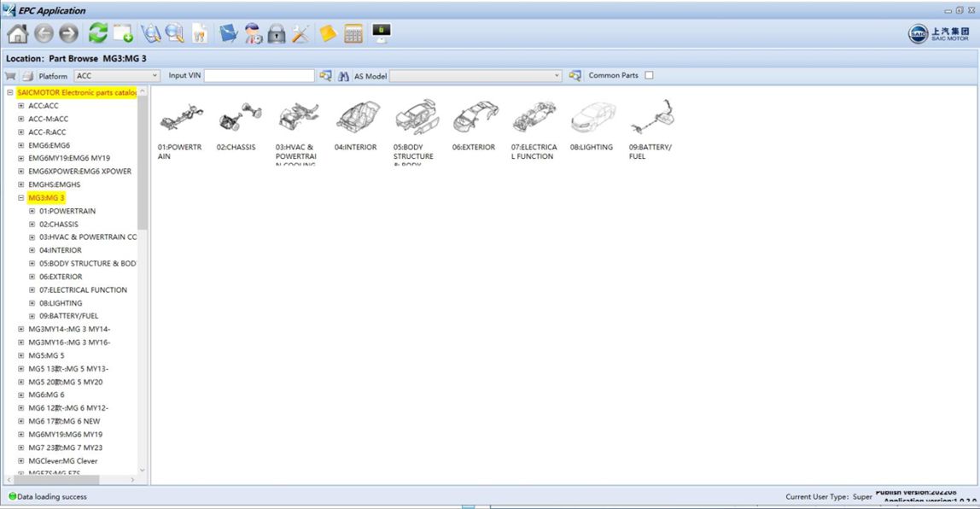Click the SAIC Motor logo
The width and height of the screenshot is (980, 509).
coord(938,33)
